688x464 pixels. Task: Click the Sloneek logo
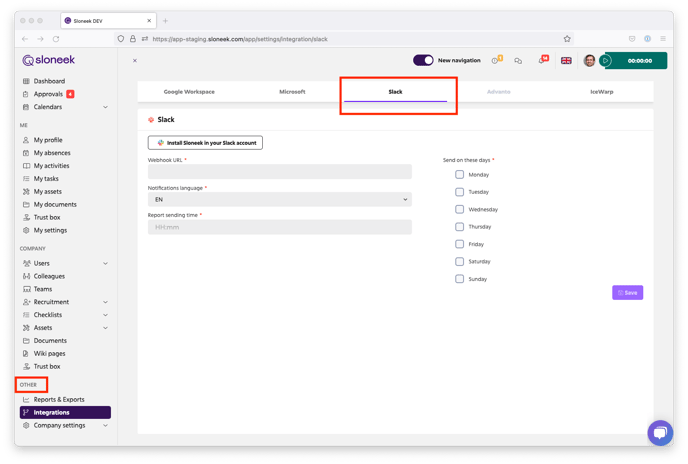tap(49, 60)
